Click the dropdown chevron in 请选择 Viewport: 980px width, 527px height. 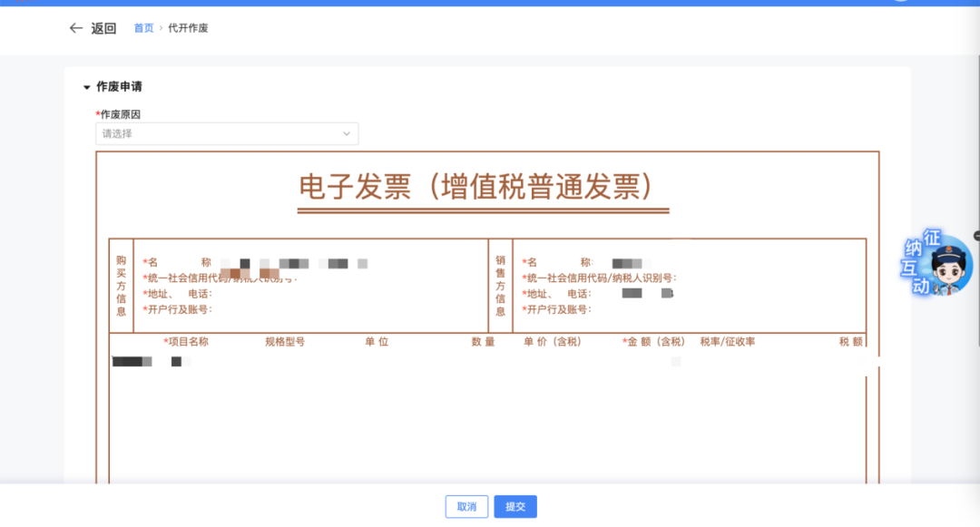[x=347, y=133]
